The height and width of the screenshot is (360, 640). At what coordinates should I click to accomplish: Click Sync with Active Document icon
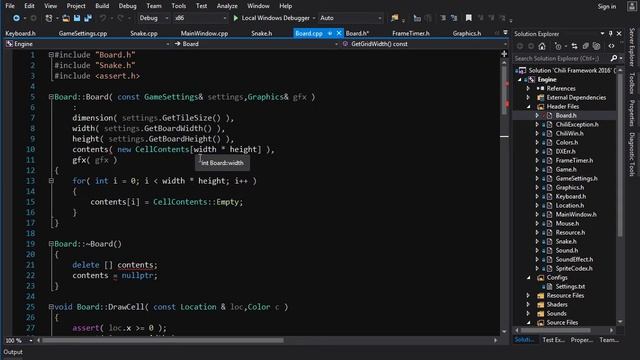pyautogui.click(x=574, y=46)
